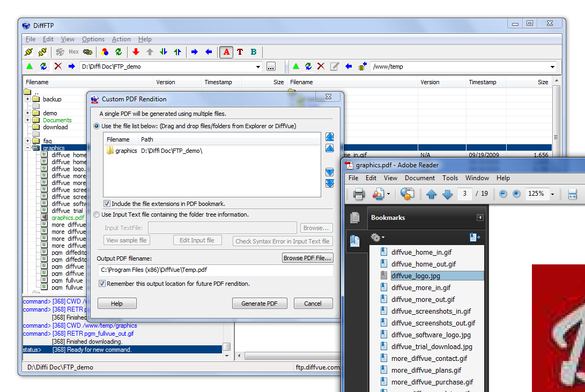Go to next page in Adobe Reader
585x392 pixels.
pyautogui.click(x=447, y=194)
